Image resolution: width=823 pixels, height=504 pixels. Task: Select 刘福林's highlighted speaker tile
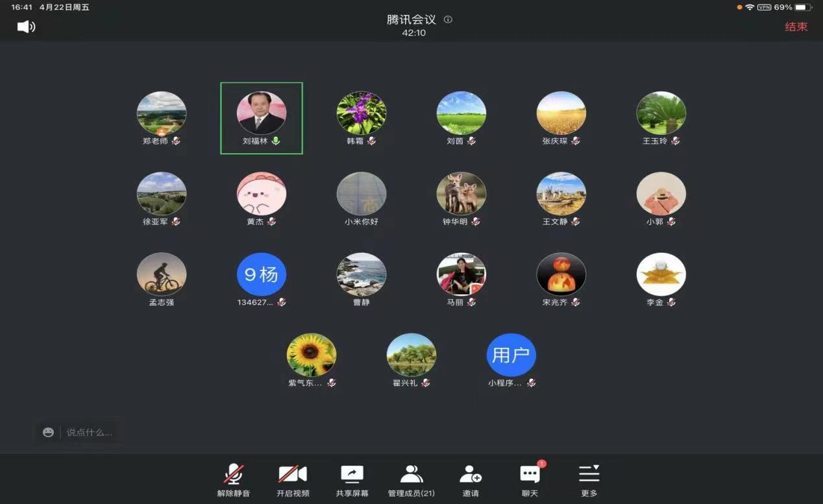(x=262, y=118)
